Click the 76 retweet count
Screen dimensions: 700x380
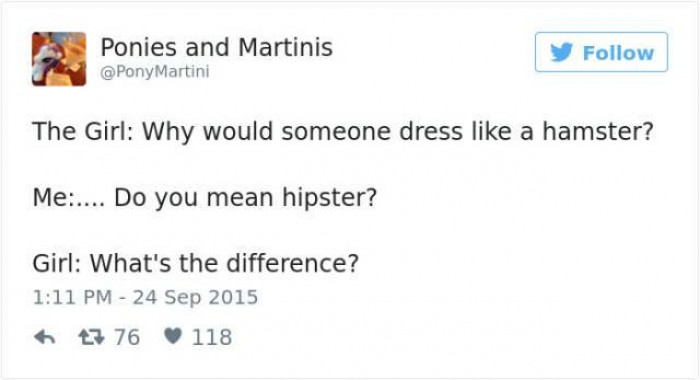point(127,337)
